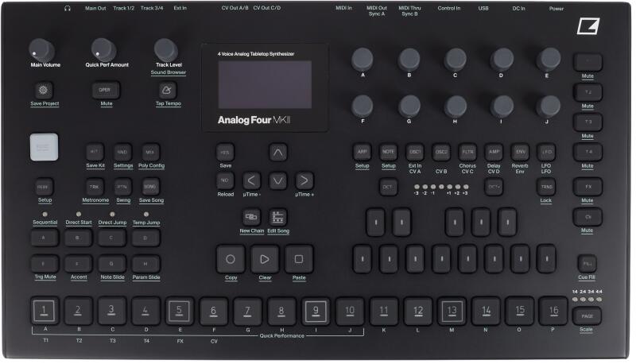Image resolution: width=636 pixels, height=364 pixels.
Task: Click the TRK button above Metronome
Action: pos(95,187)
